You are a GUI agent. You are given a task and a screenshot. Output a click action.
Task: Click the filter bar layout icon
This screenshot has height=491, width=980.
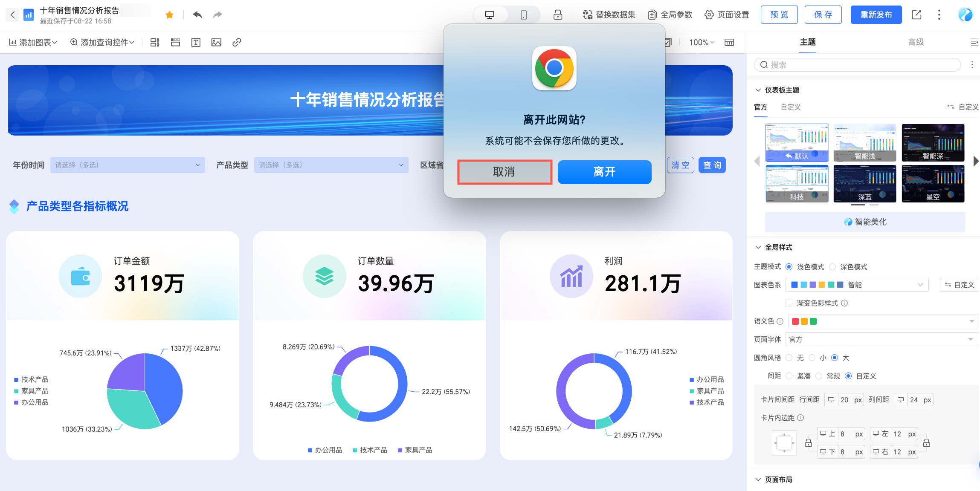155,42
